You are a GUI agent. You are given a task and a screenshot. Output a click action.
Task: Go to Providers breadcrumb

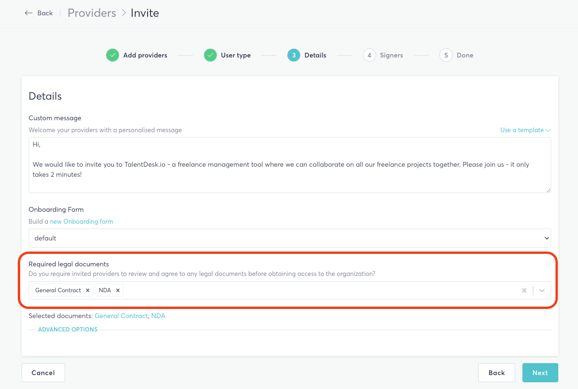92,13
